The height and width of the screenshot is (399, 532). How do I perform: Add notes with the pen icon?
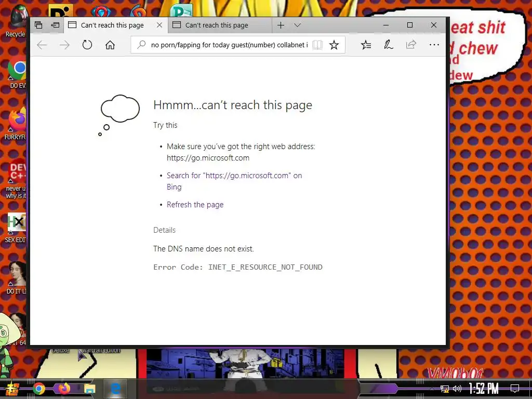pos(389,45)
